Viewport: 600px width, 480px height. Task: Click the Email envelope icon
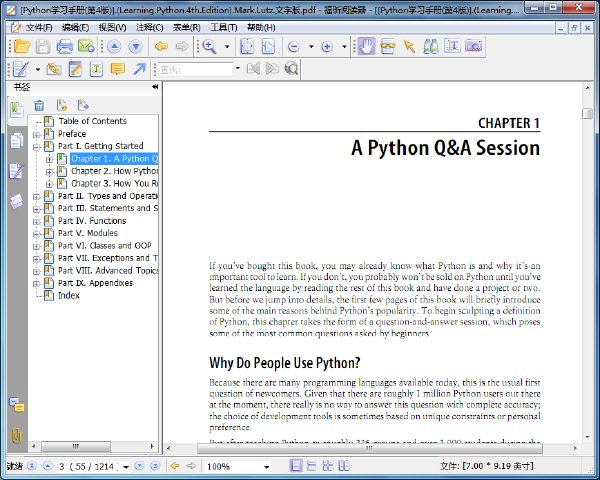point(86,46)
